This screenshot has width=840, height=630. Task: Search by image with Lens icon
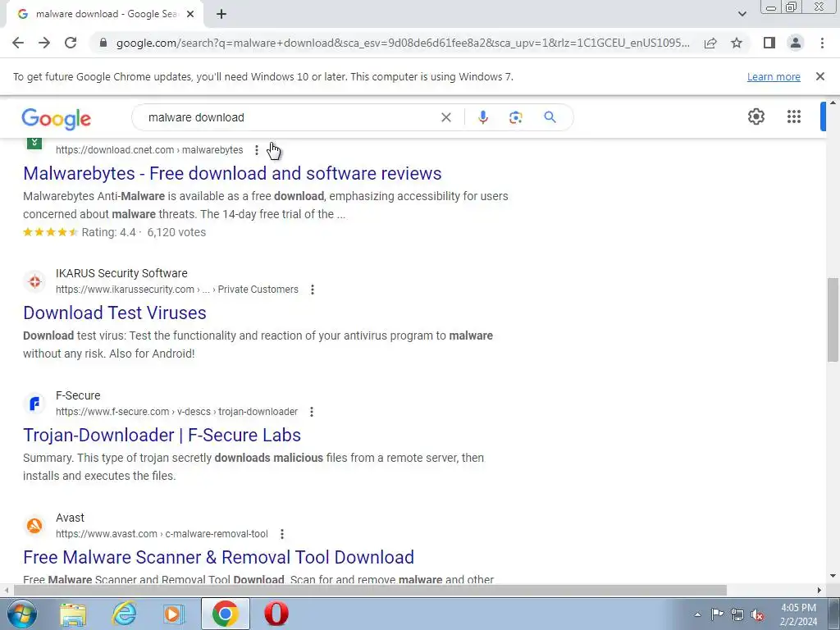point(515,117)
